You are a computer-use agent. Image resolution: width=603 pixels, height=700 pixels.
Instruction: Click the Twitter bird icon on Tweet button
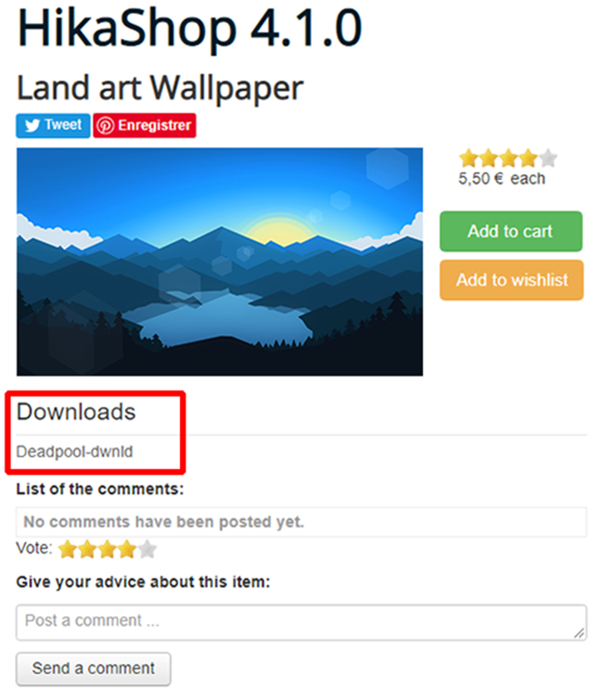(32, 125)
